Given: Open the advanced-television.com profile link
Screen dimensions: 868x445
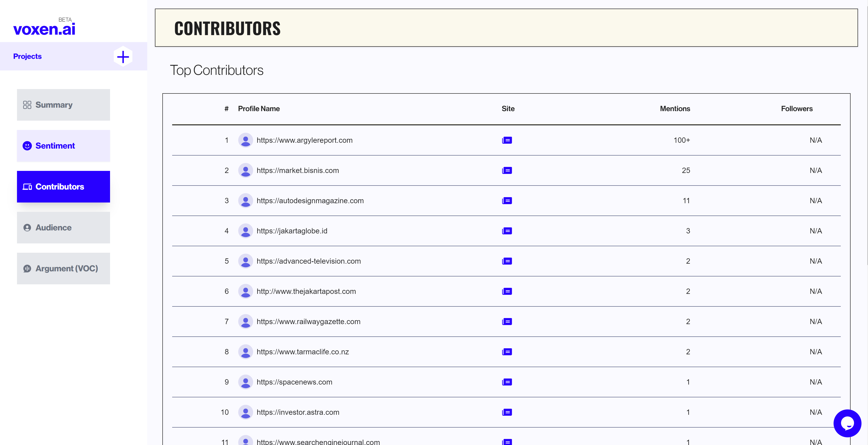Looking at the screenshot, I should click(308, 261).
